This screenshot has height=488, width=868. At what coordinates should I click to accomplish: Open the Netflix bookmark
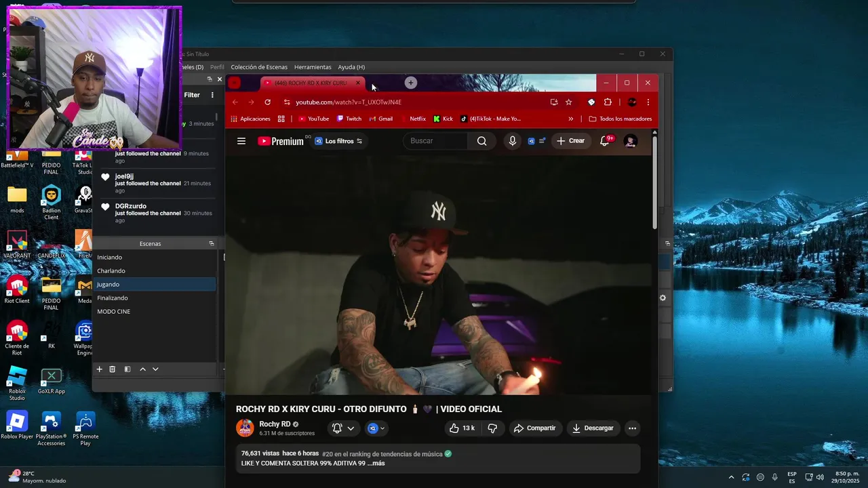click(x=412, y=119)
